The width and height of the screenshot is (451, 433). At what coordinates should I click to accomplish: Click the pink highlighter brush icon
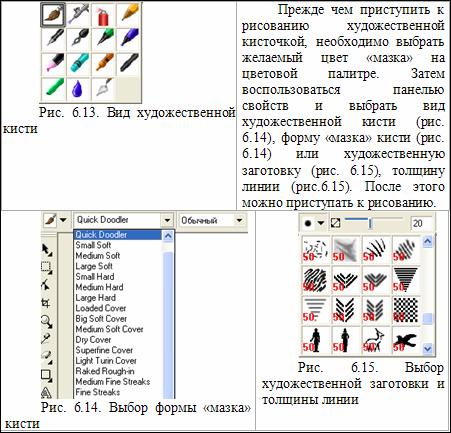coord(54,64)
